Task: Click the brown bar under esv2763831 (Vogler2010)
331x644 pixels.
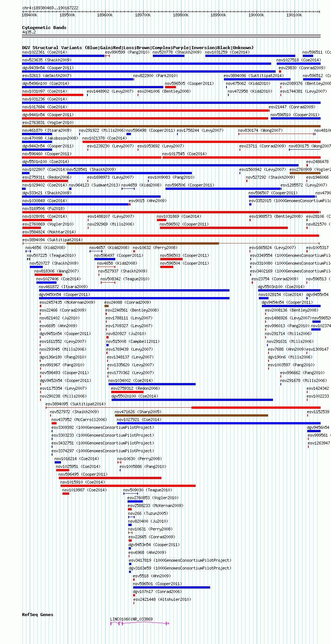Action: [171, 126]
